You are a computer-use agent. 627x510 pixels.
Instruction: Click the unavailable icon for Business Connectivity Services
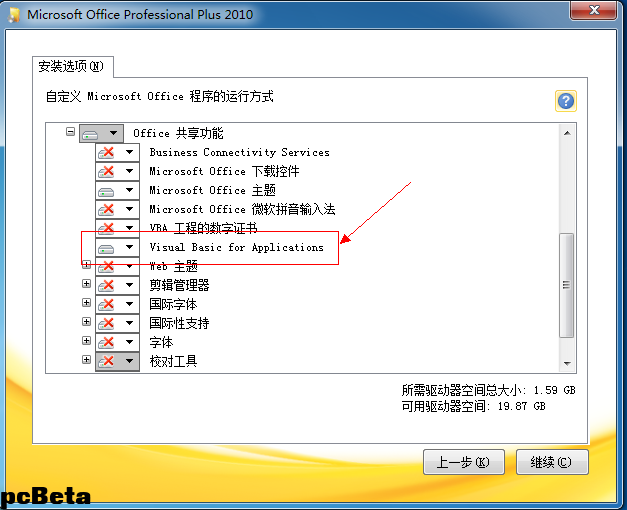106,153
